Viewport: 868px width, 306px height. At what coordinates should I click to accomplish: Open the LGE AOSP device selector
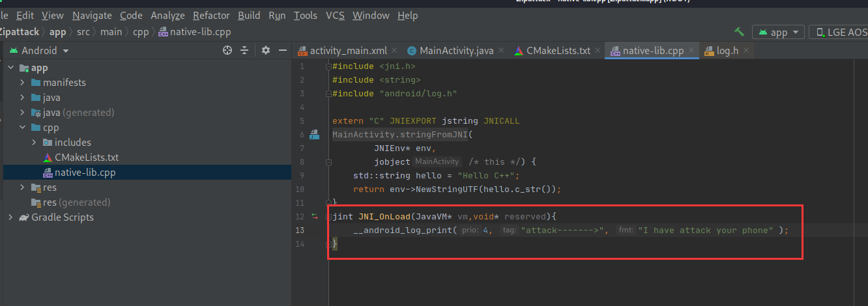pos(839,32)
